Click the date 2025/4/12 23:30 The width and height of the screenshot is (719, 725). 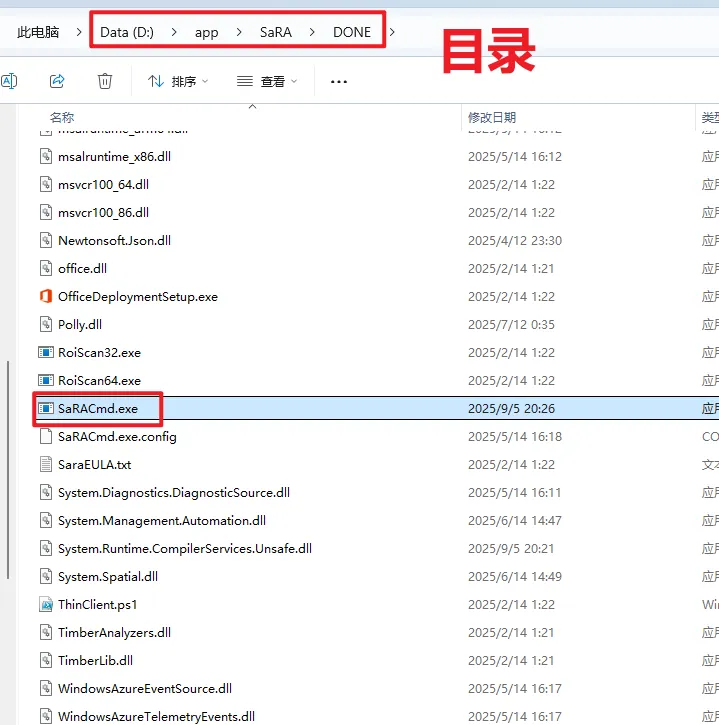pyautogui.click(x=515, y=241)
